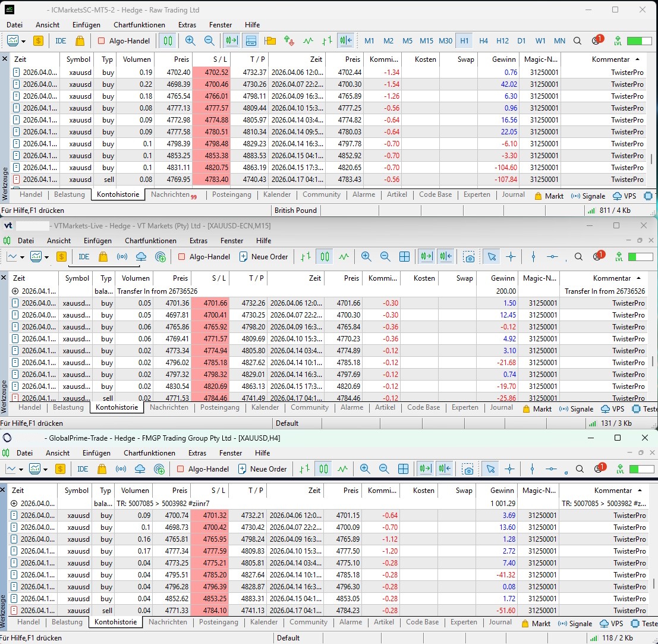658x644 pixels.
Task: Select crosshair tool in GlobalPrime toolbar
Action: (x=509, y=469)
